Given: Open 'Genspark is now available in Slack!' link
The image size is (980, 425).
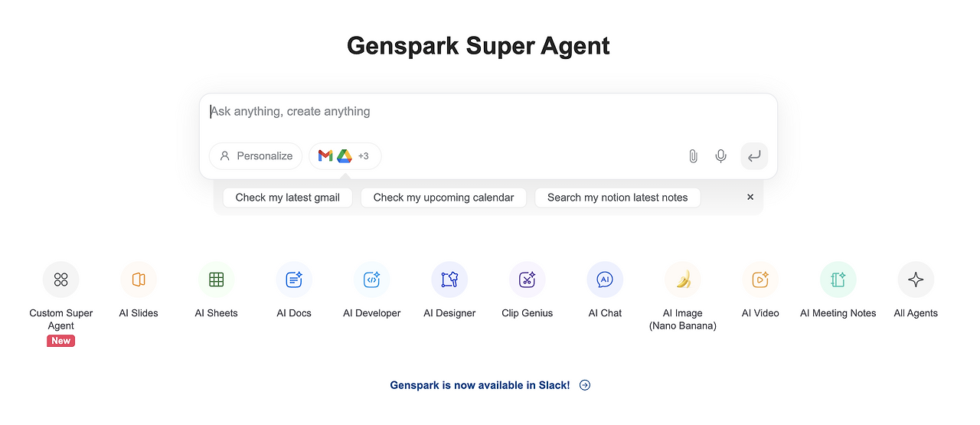Looking at the screenshot, I should (x=480, y=385).
